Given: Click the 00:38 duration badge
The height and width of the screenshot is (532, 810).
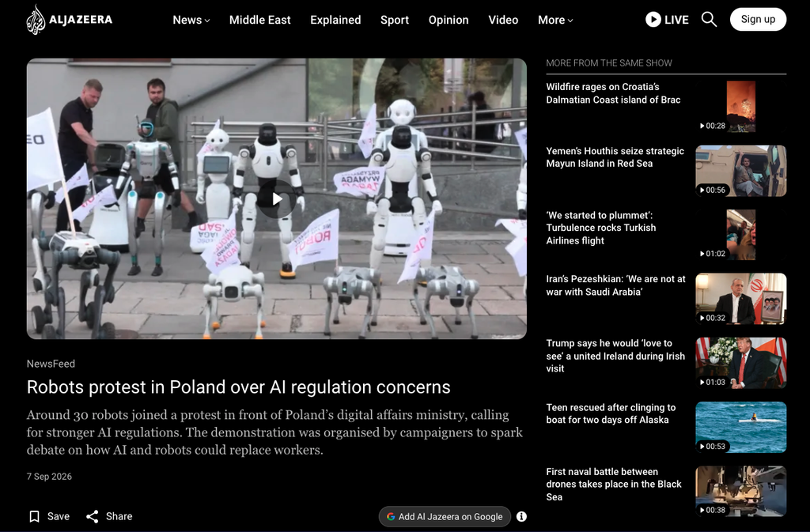Looking at the screenshot, I should pos(713,511).
